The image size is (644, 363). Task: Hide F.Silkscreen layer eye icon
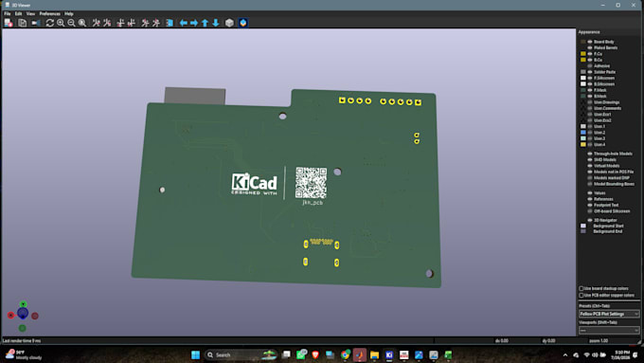tap(590, 78)
